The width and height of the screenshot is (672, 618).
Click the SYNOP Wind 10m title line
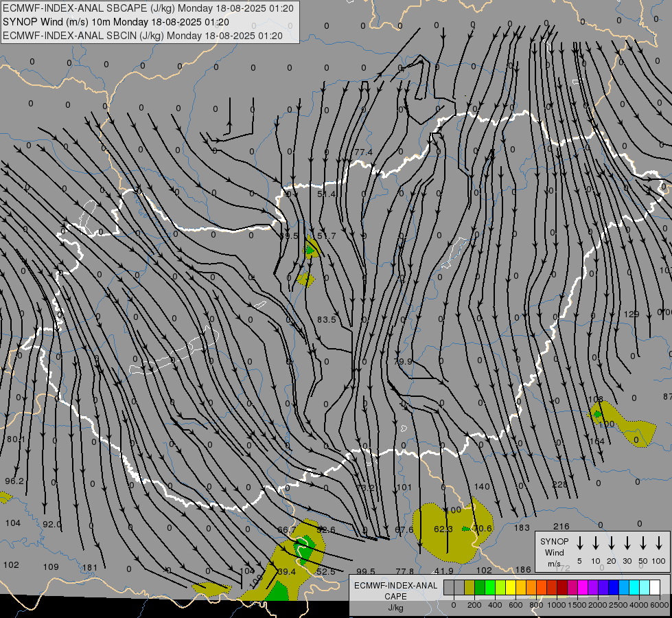[116, 22]
